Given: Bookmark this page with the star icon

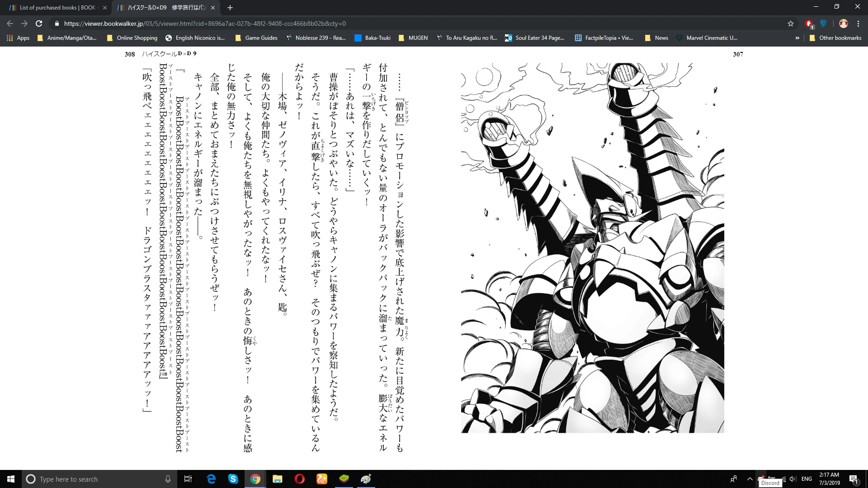Looking at the screenshot, I should [x=791, y=23].
